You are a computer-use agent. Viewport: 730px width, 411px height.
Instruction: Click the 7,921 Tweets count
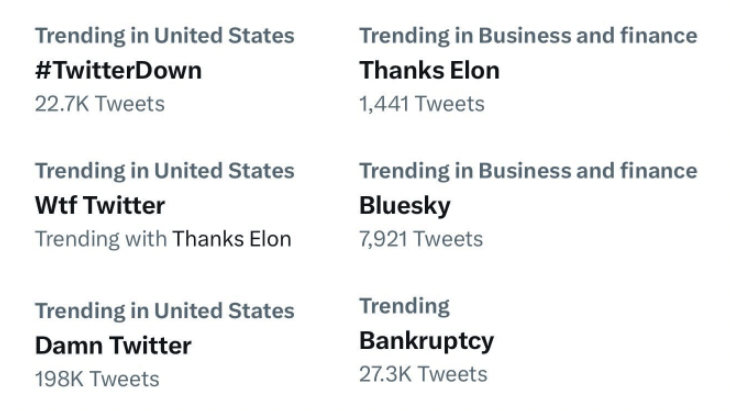click(421, 239)
